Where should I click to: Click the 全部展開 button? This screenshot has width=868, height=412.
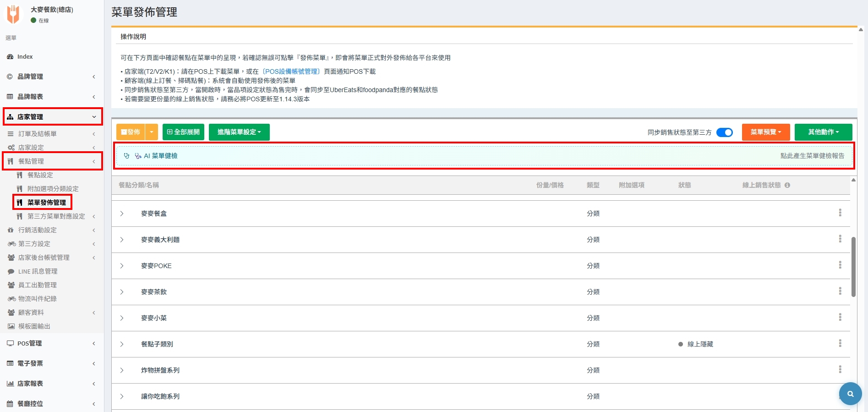(x=183, y=132)
